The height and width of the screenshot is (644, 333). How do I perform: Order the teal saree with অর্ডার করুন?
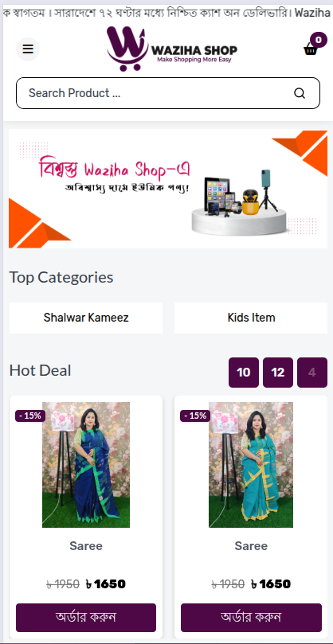tap(251, 617)
